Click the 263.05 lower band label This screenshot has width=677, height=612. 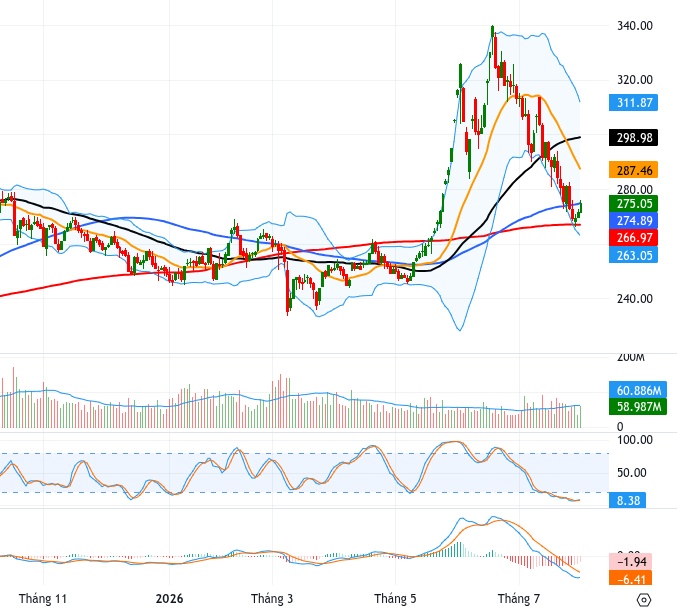(x=633, y=255)
